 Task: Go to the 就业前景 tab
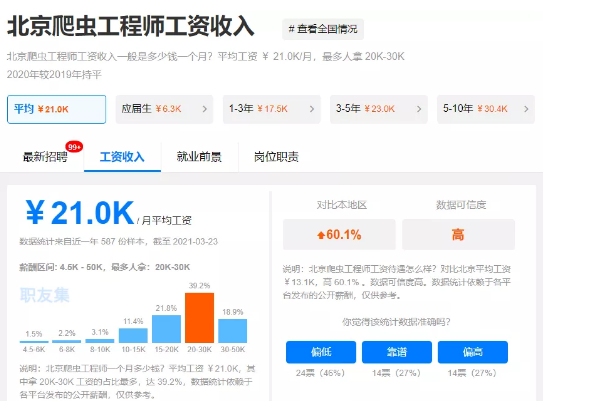pyautogui.click(x=199, y=157)
